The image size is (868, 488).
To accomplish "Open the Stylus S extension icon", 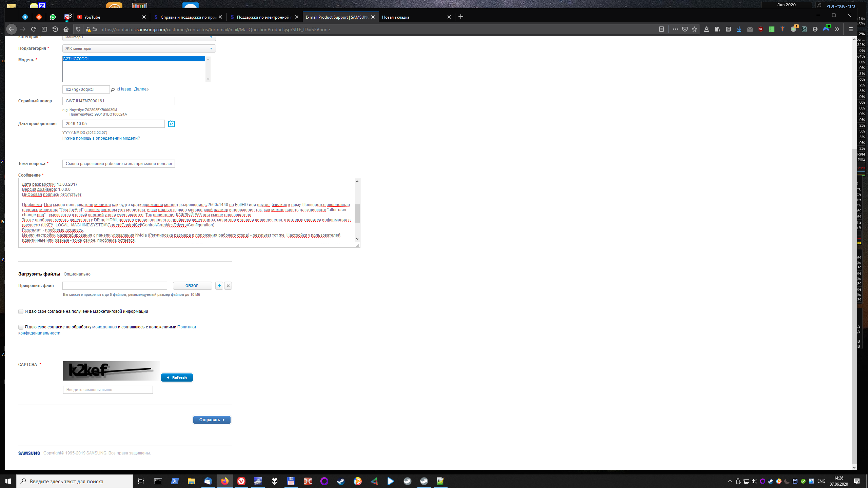I will 804,29.
